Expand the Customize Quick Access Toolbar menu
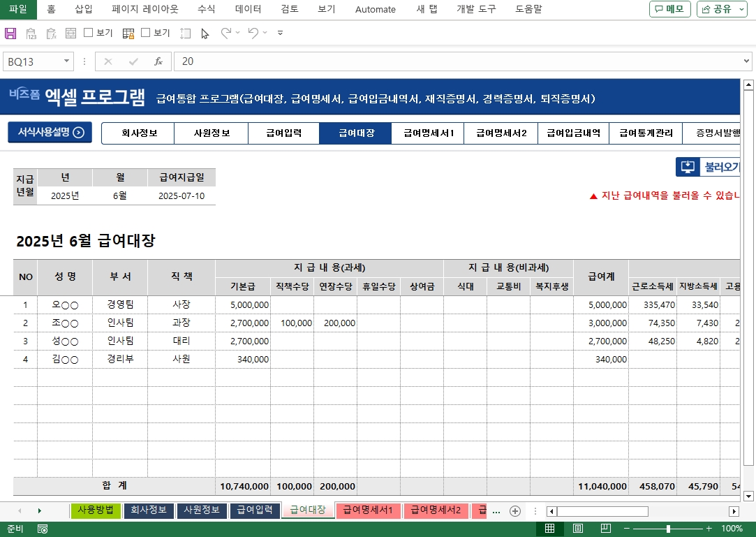Screen dimensions: 756x537 click(280, 33)
